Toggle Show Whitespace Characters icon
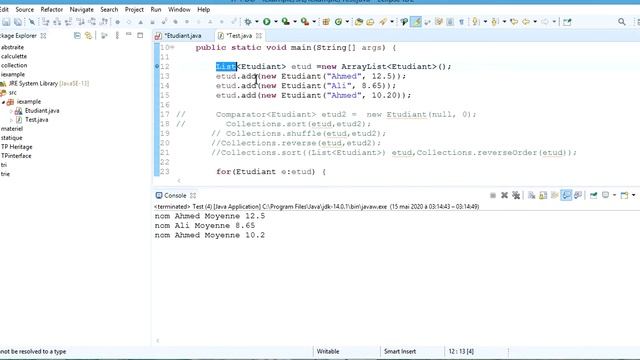Viewport: 640px width, 360px height. 461,22
